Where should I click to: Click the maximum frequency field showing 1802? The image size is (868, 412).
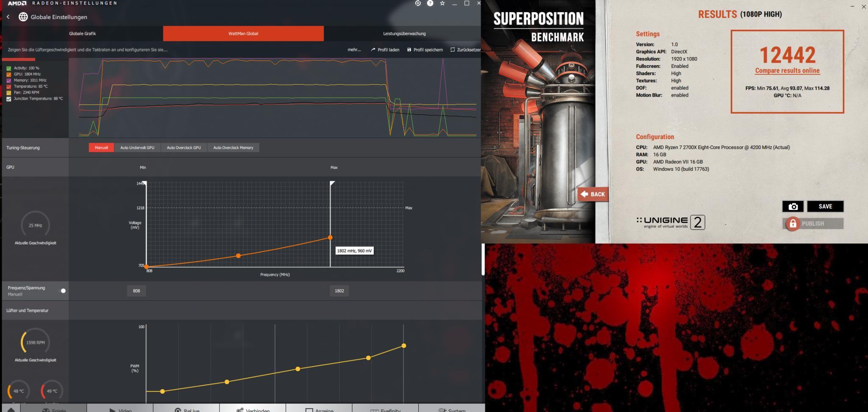[339, 291]
